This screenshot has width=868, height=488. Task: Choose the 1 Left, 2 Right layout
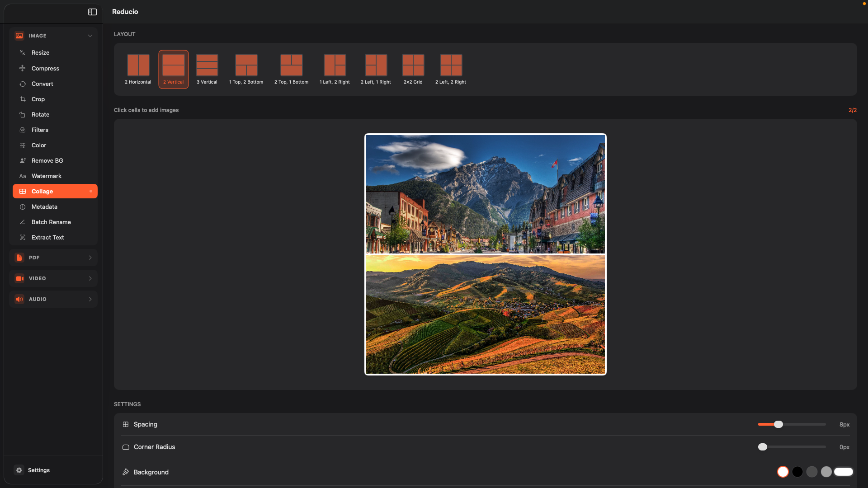point(335,65)
